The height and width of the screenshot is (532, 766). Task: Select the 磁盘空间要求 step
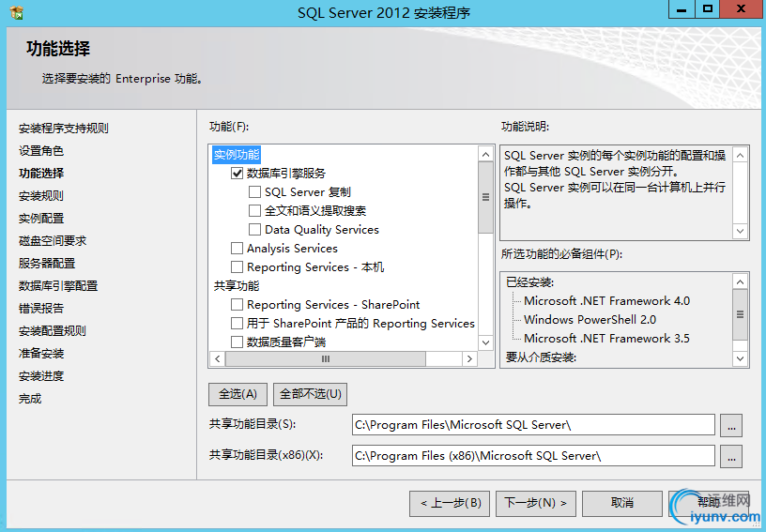point(53,240)
